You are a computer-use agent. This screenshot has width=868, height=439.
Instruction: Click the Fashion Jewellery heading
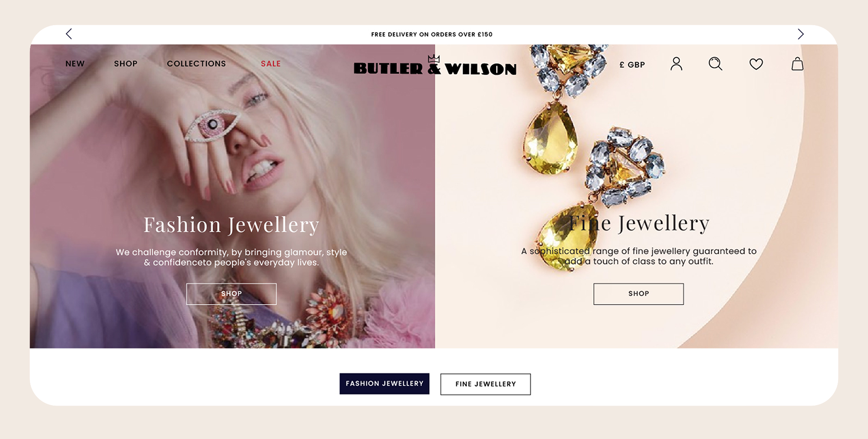(x=231, y=225)
